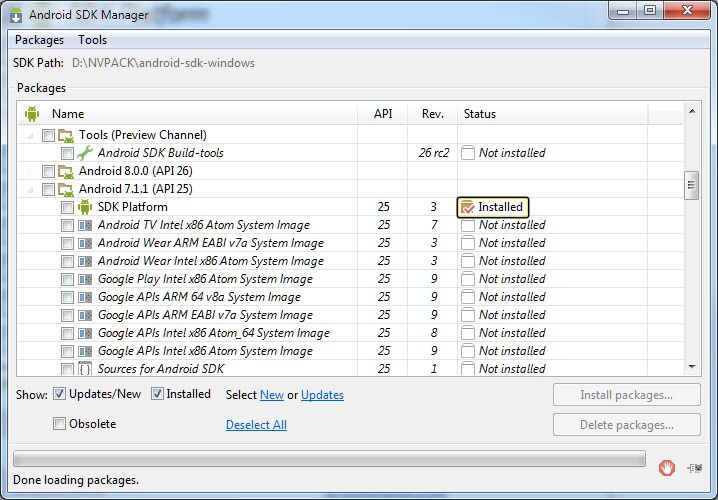The image size is (718, 500).
Task: Click not-installed status icon for Android TV Intel image
Action: [468, 225]
